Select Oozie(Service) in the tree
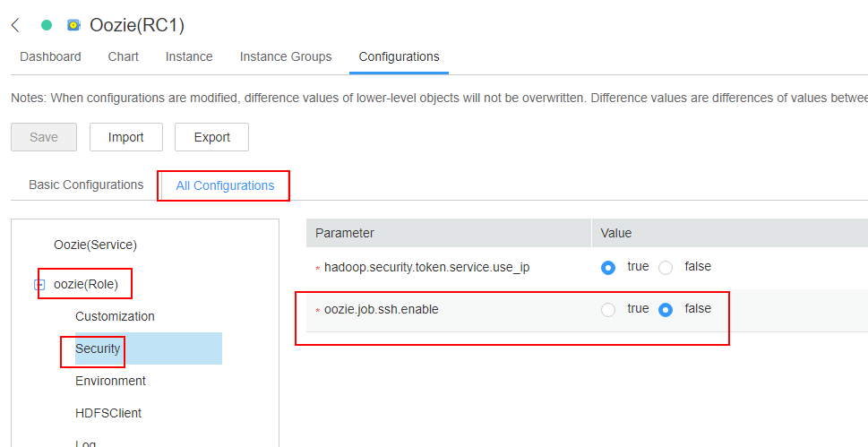Viewport: 868px width, 447px height. (95, 245)
